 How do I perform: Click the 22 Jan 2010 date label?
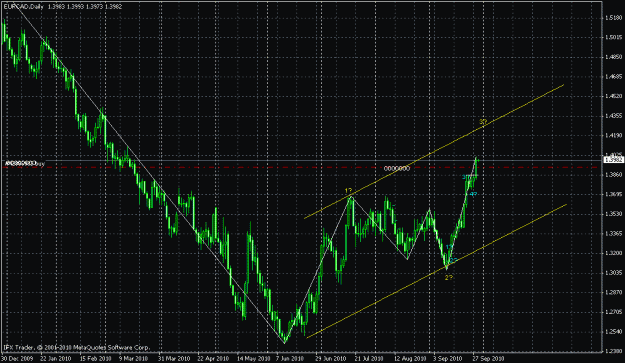pyautogui.click(x=55, y=358)
